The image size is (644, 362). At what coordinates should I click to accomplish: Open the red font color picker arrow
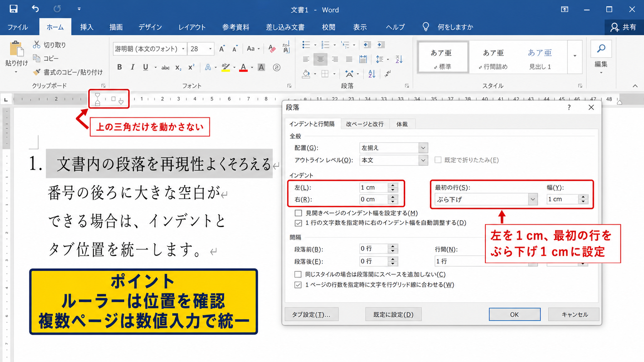point(252,68)
